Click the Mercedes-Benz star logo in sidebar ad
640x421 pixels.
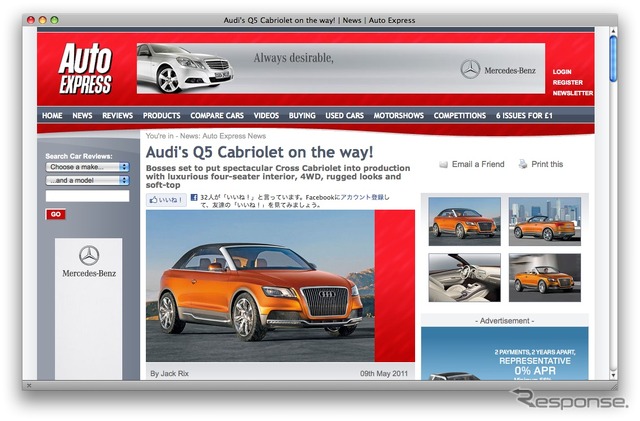pyautogui.click(x=89, y=255)
